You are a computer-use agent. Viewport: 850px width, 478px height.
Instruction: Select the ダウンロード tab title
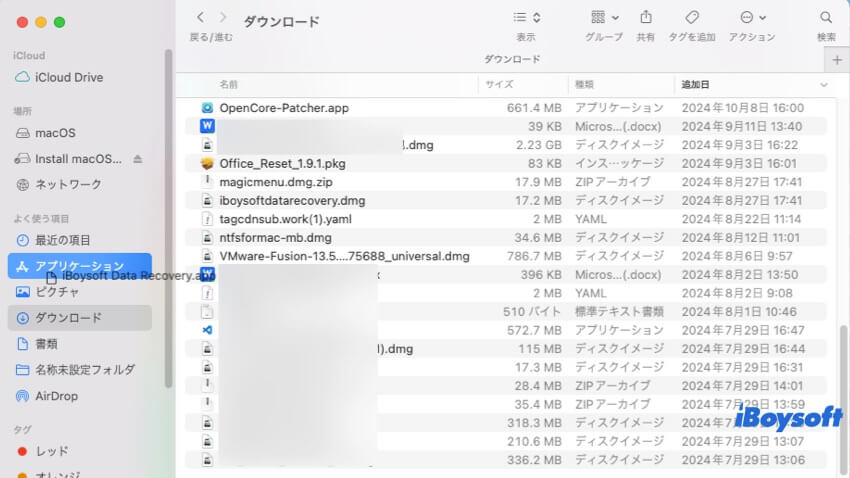point(512,59)
